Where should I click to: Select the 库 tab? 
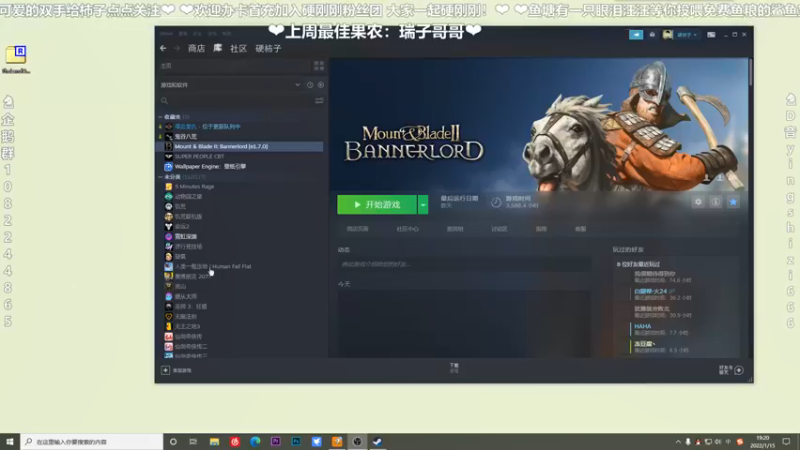point(217,48)
